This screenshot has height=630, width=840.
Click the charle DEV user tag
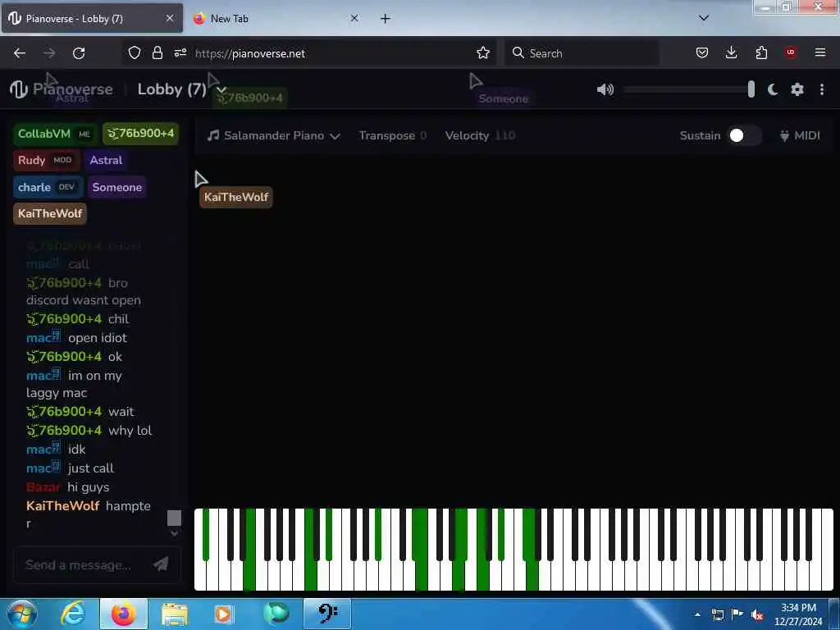click(x=48, y=187)
